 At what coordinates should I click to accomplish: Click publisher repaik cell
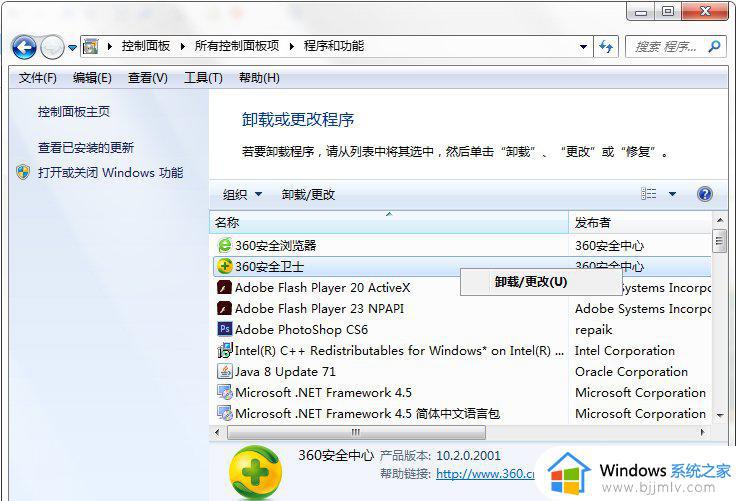593,330
